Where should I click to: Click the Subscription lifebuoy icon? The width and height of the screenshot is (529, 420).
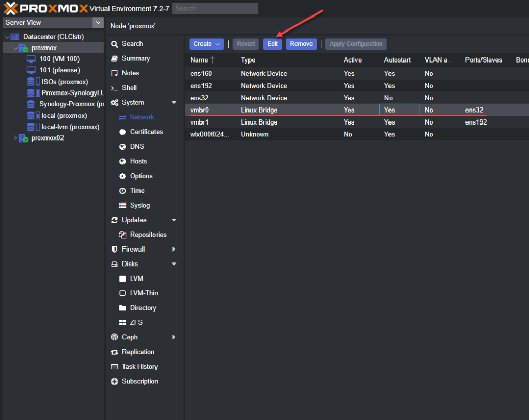coord(114,381)
